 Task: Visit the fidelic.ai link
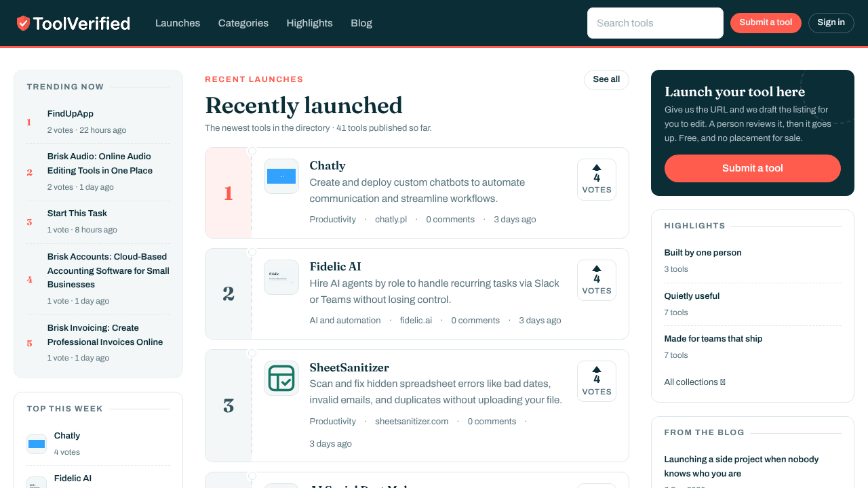click(416, 321)
